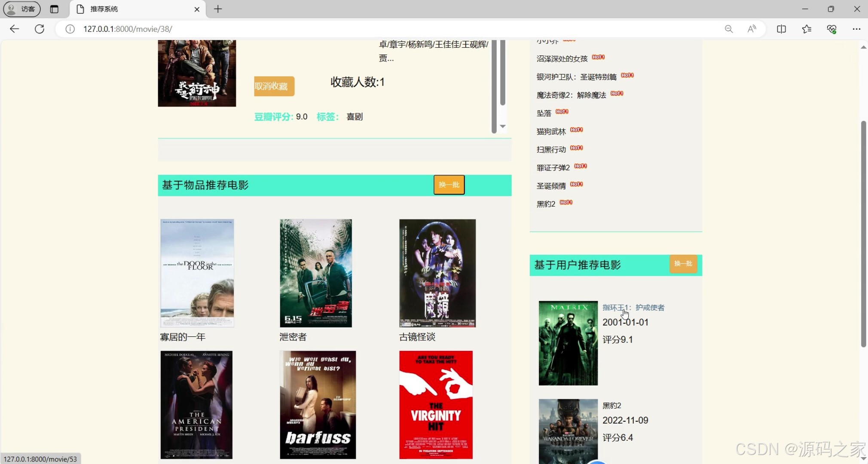Click 换一批 under 基于物品推荐电影

pyautogui.click(x=449, y=185)
